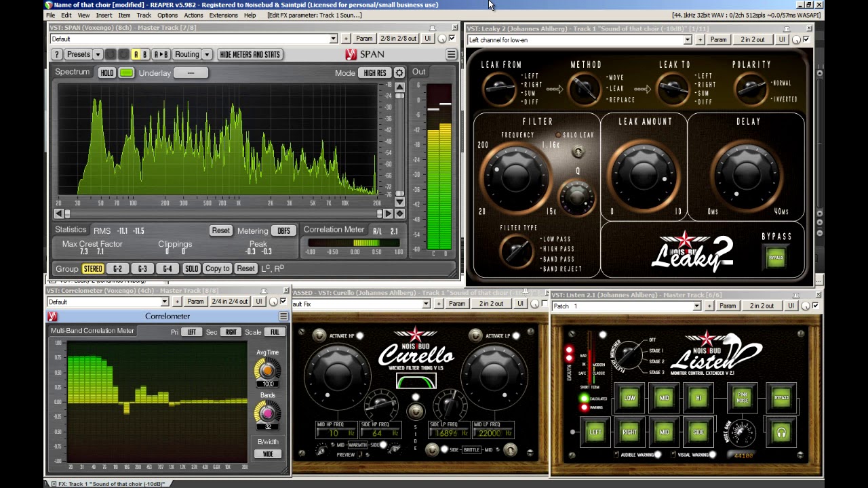Open the REAPER Actions menu

(193, 15)
